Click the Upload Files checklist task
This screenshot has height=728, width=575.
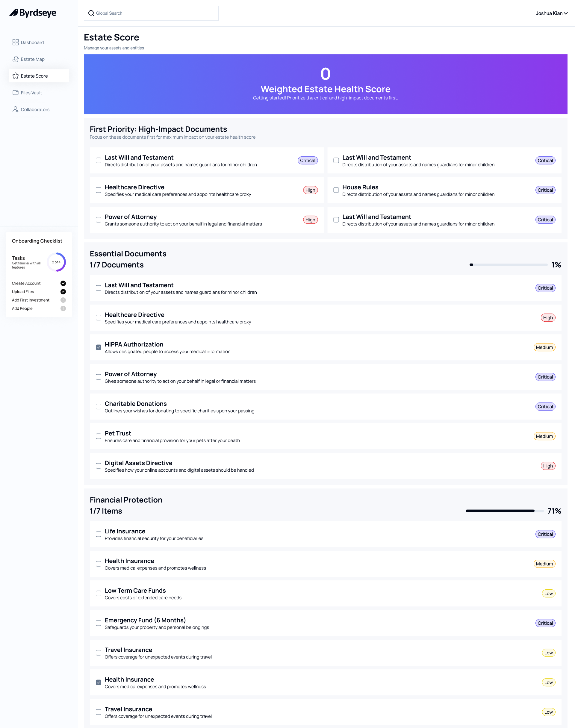tap(39, 292)
